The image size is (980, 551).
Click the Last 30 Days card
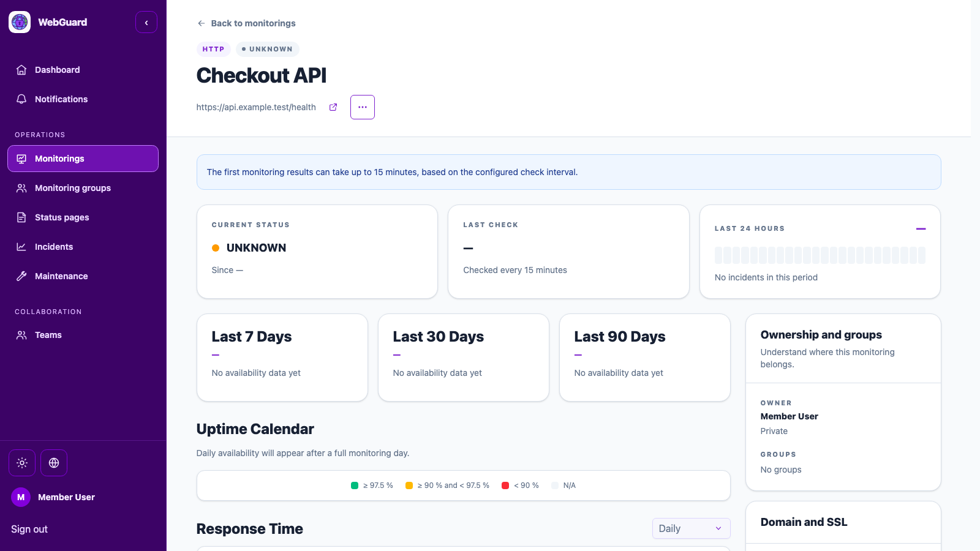pyautogui.click(x=464, y=358)
